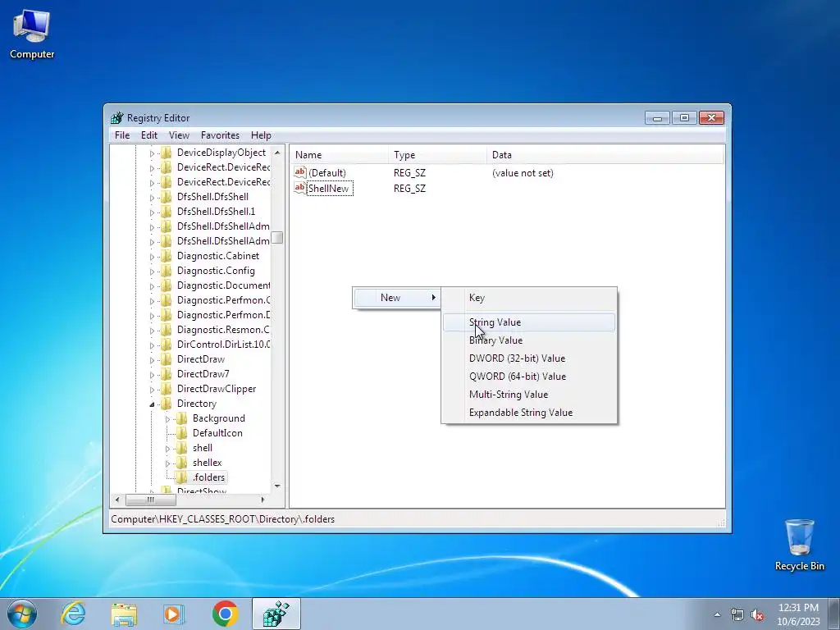Click the Registry Editor title bar icon
This screenshot has height=630, width=840.
pyautogui.click(x=116, y=118)
